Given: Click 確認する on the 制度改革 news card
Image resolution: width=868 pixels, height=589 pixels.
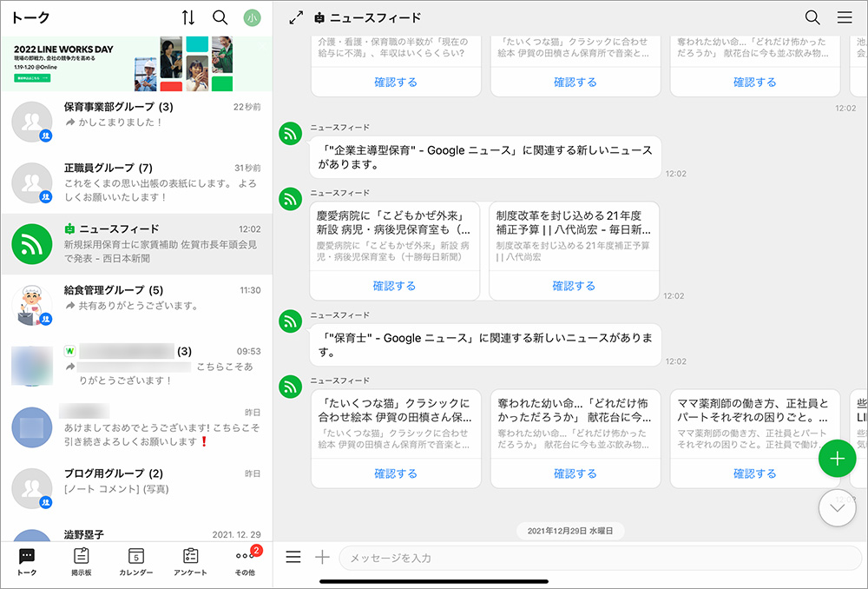Looking at the screenshot, I should click(x=574, y=286).
